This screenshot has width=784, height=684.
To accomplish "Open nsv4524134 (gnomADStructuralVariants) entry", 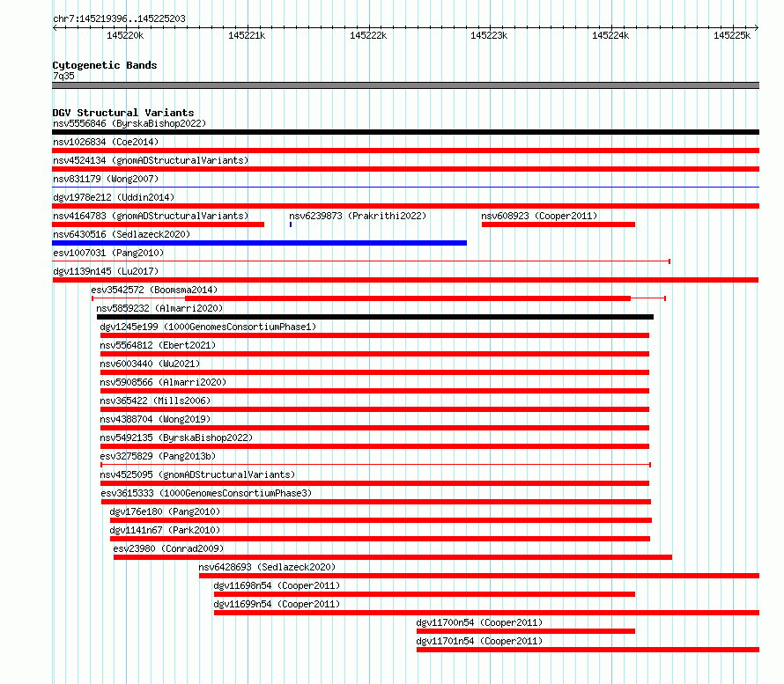I will pos(151,160).
